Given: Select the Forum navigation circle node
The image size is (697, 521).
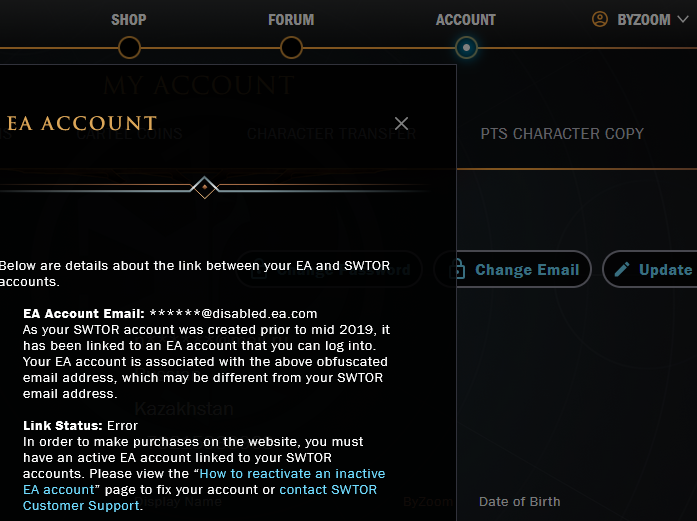Looking at the screenshot, I should (291, 47).
